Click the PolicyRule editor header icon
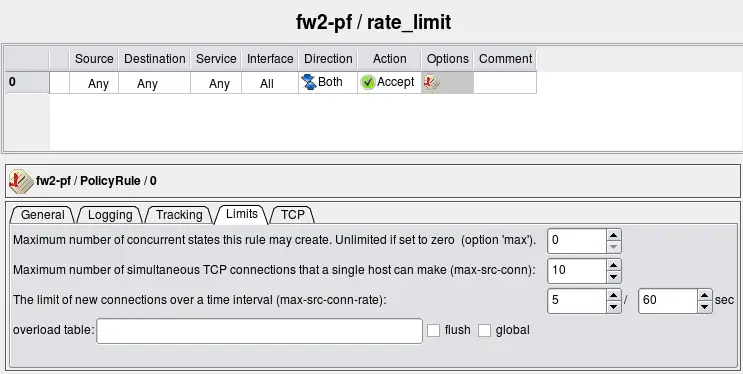 [21, 181]
